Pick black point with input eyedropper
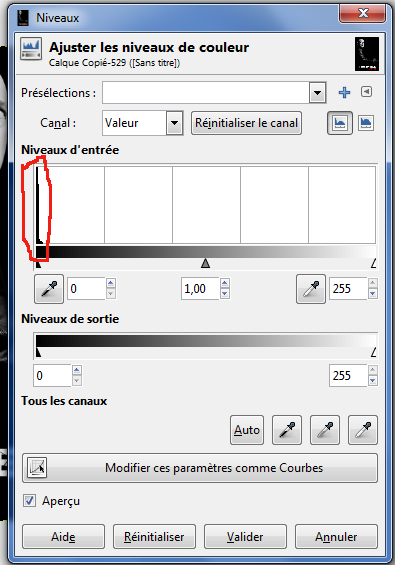 click(x=49, y=289)
